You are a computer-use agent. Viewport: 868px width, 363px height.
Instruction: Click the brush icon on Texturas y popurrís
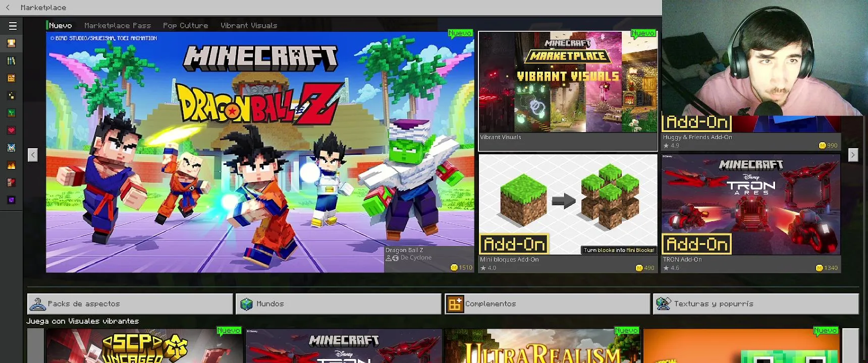663,304
